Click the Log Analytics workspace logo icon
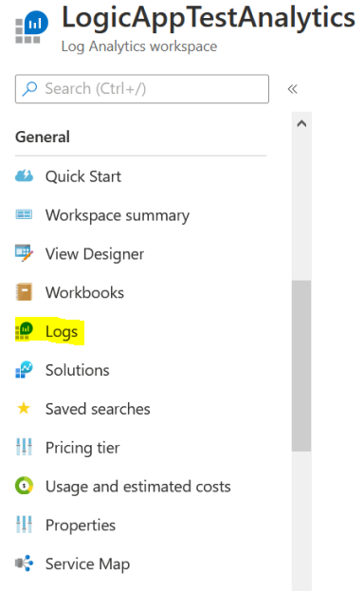This screenshot has height=591, width=364. [31, 28]
